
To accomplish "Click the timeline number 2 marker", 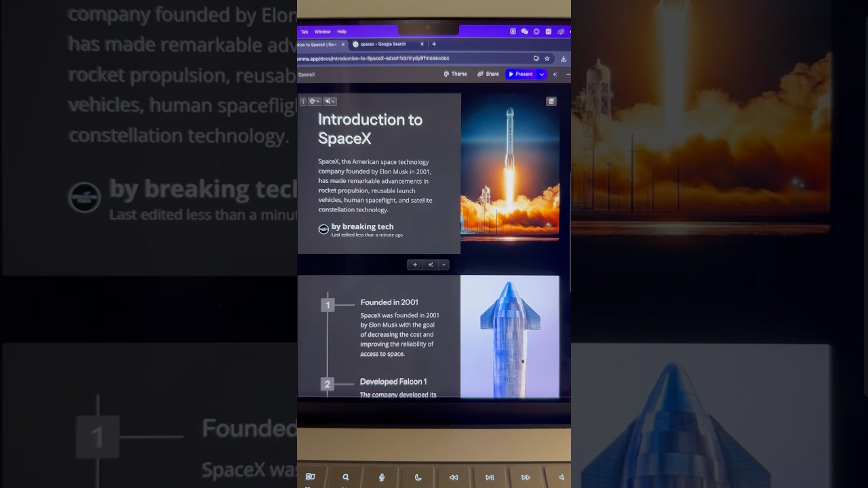I will (328, 384).
